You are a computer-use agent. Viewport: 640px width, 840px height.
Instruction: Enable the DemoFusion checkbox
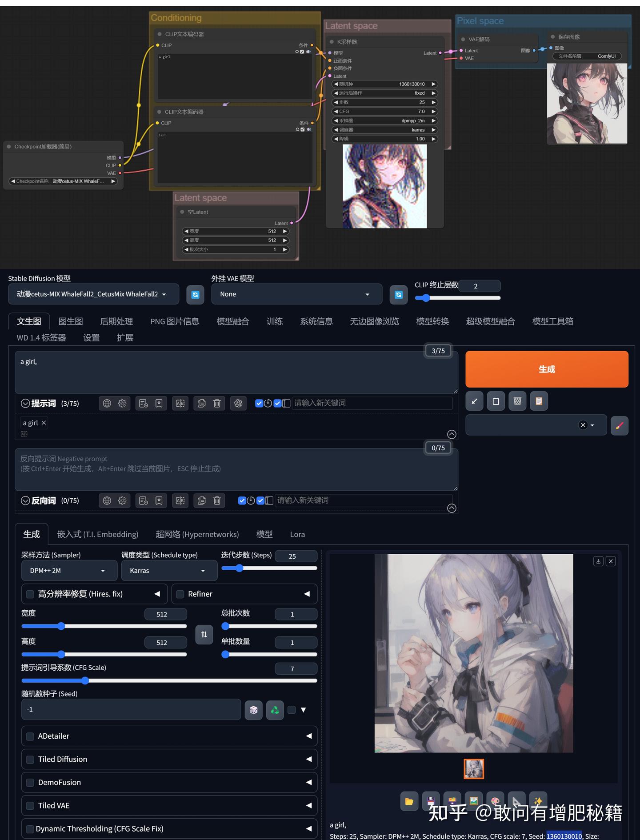click(30, 782)
